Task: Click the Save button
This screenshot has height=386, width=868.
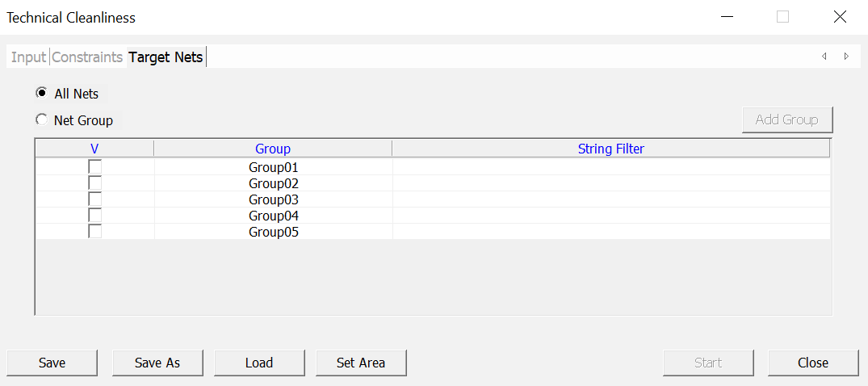Action: tap(52, 363)
